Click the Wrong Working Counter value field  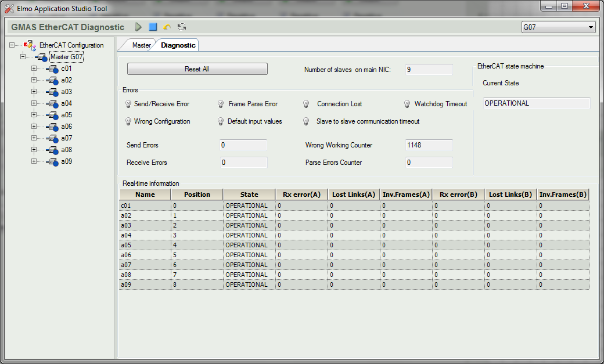click(x=429, y=145)
